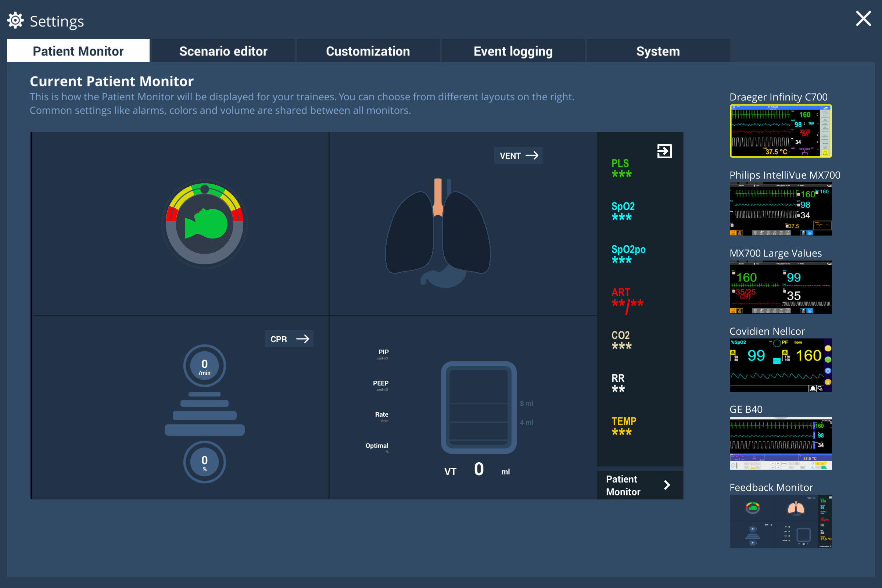The height and width of the screenshot is (588, 882).
Task: Switch to the Scenario editor tab
Action: point(223,51)
